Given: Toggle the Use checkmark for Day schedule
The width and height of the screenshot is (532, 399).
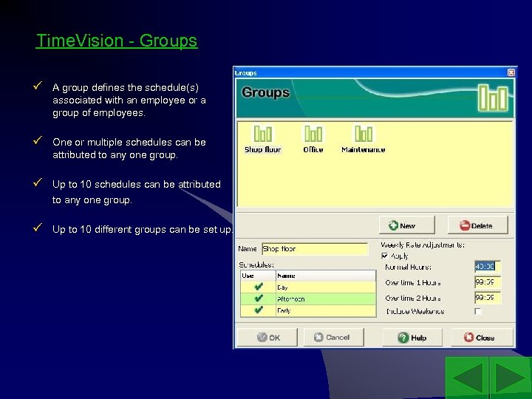Looking at the screenshot, I should click(259, 287).
